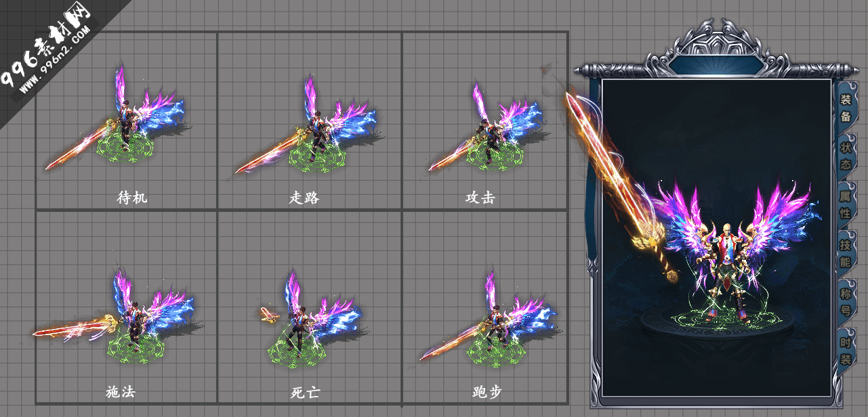This screenshot has height=417, width=868.
Task: Select the 攻击 attack animation preview
Action: click(485, 120)
